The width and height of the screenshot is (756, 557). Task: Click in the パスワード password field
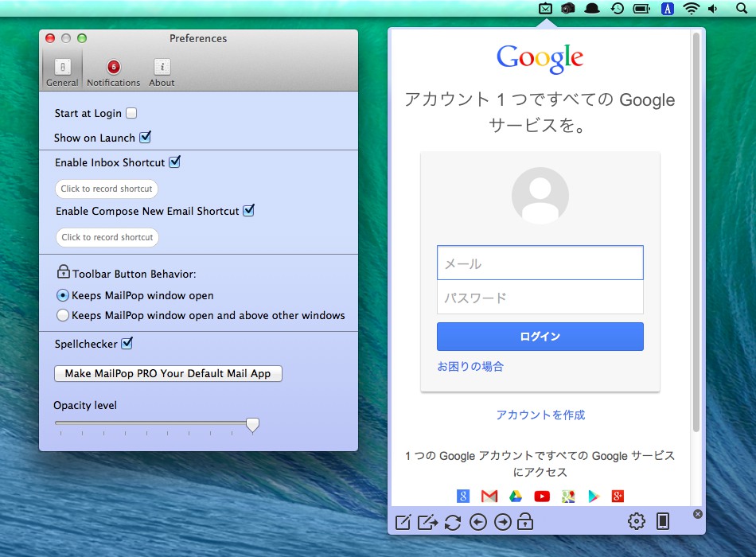[x=540, y=297]
